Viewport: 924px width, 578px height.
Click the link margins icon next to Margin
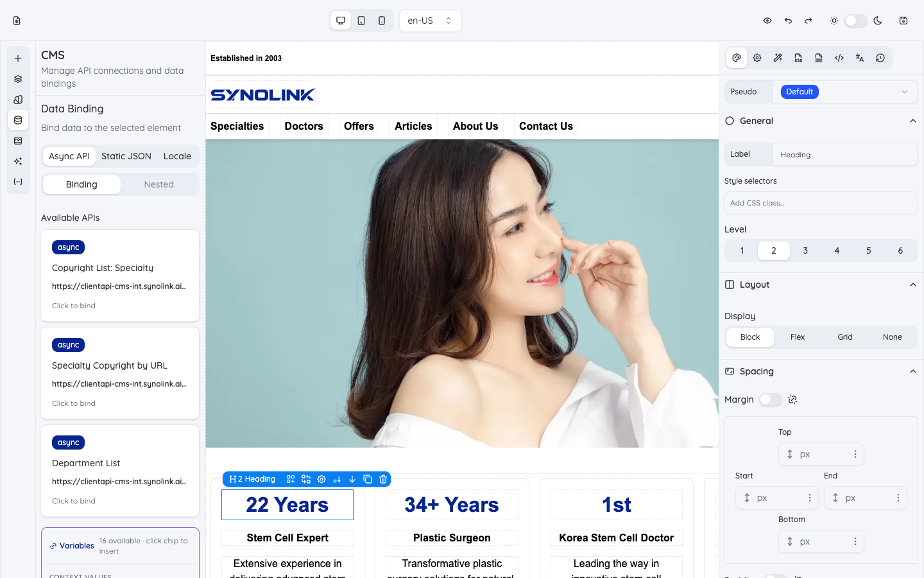click(792, 399)
